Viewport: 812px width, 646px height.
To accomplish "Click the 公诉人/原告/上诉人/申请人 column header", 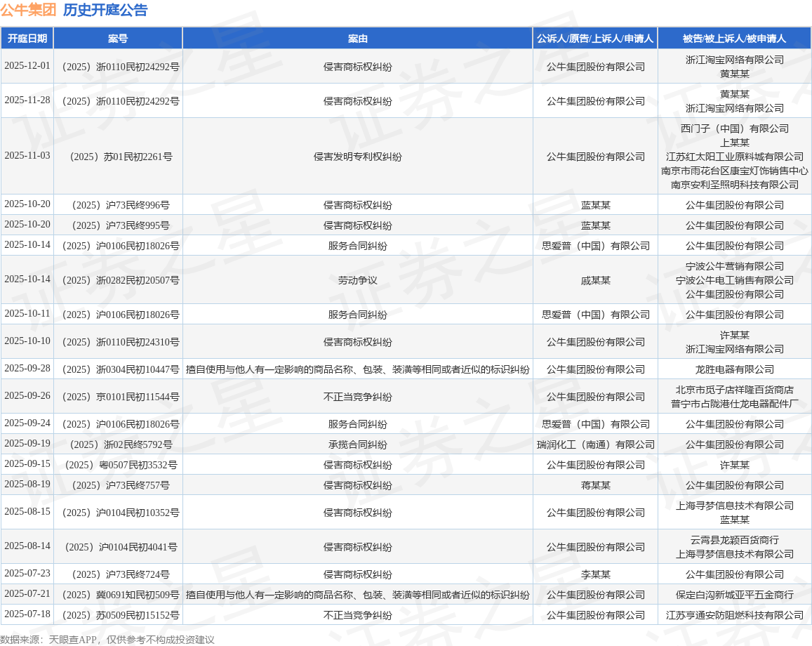I will point(595,39).
